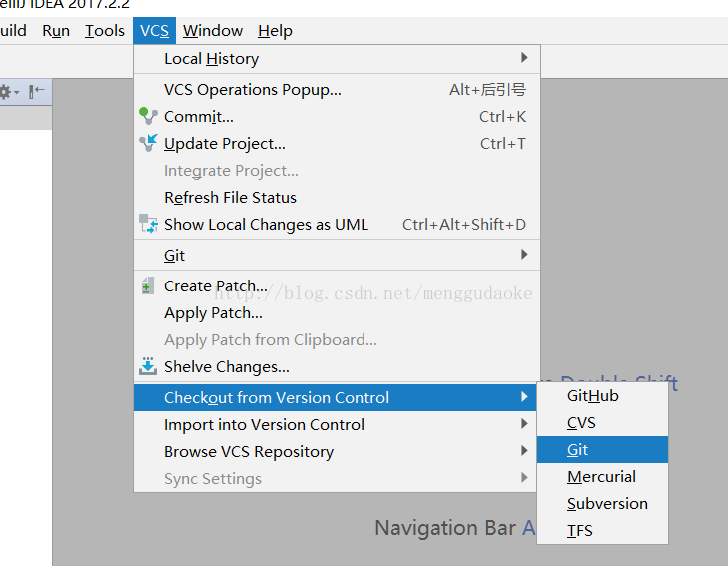The width and height of the screenshot is (728, 566).
Task: Choose Shelve Changes... entry
Action: click(x=338, y=366)
